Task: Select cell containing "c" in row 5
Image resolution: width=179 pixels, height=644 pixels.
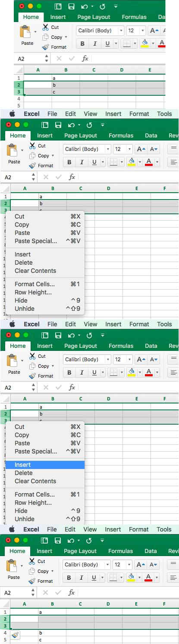Action: (52, 640)
